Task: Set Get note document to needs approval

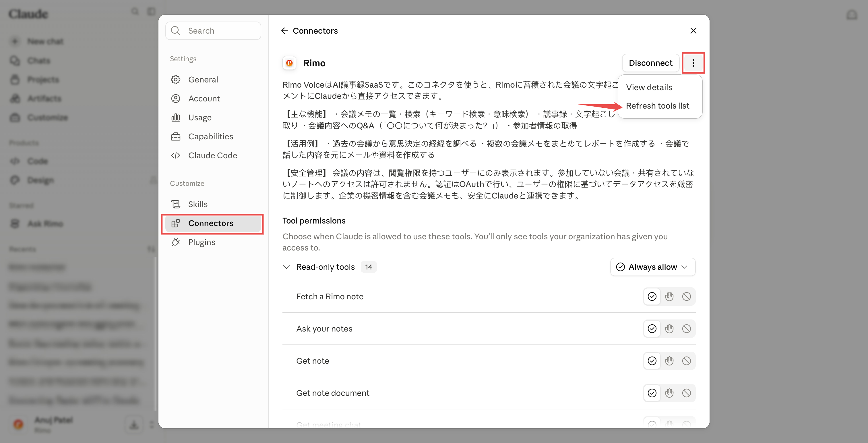Action: point(669,393)
